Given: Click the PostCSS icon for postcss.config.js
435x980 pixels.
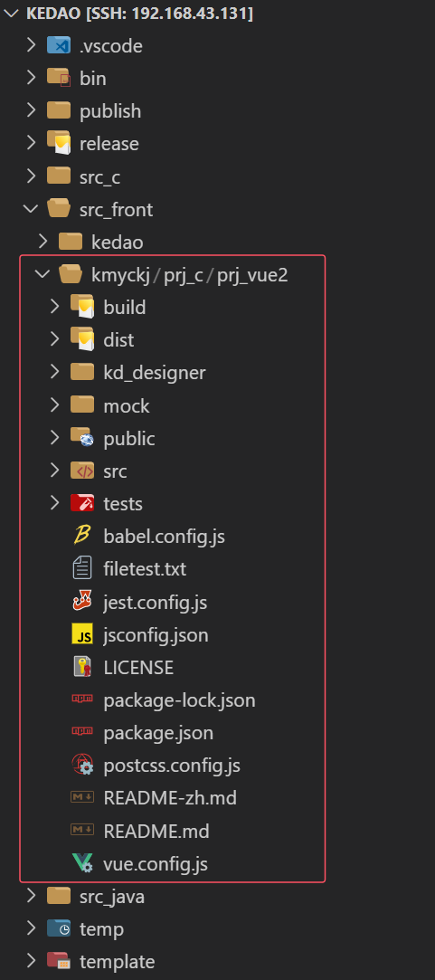Looking at the screenshot, I should (82, 765).
